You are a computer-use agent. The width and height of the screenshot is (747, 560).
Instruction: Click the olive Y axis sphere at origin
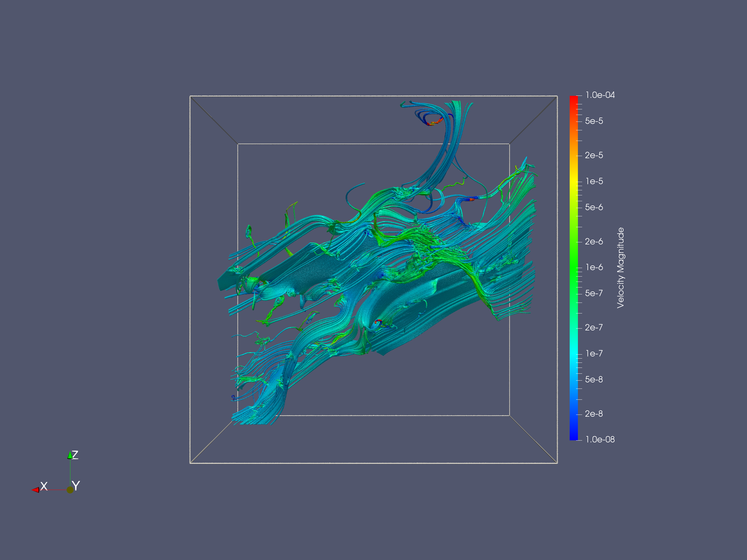tap(70, 490)
